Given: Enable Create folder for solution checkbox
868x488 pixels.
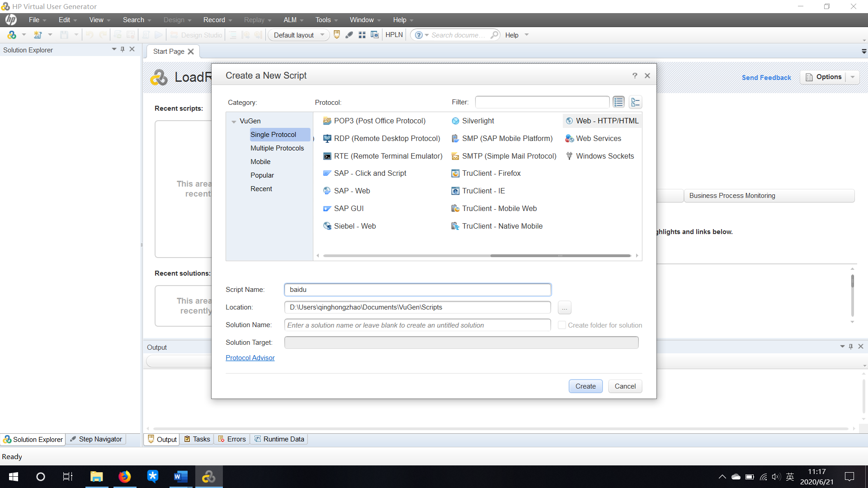Looking at the screenshot, I should [x=561, y=325].
